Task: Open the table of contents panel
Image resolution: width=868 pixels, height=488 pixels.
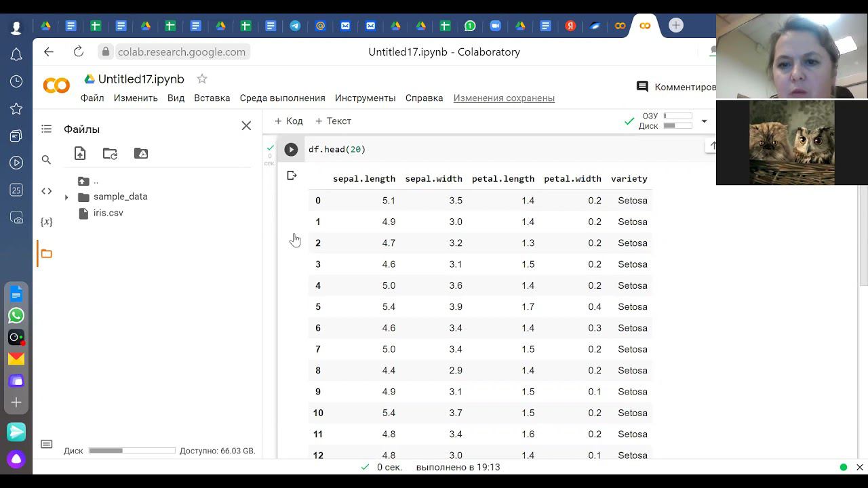Action: pyautogui.click(x=46, y=129)
